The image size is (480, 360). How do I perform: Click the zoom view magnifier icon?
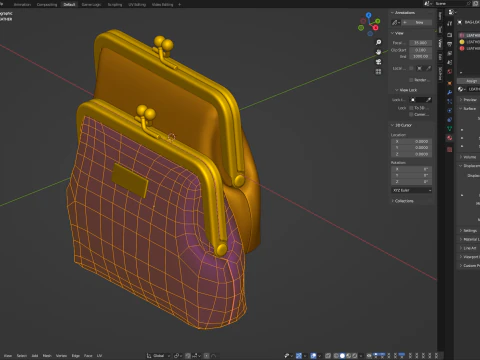pyautogui.click(x=378, y=42)
